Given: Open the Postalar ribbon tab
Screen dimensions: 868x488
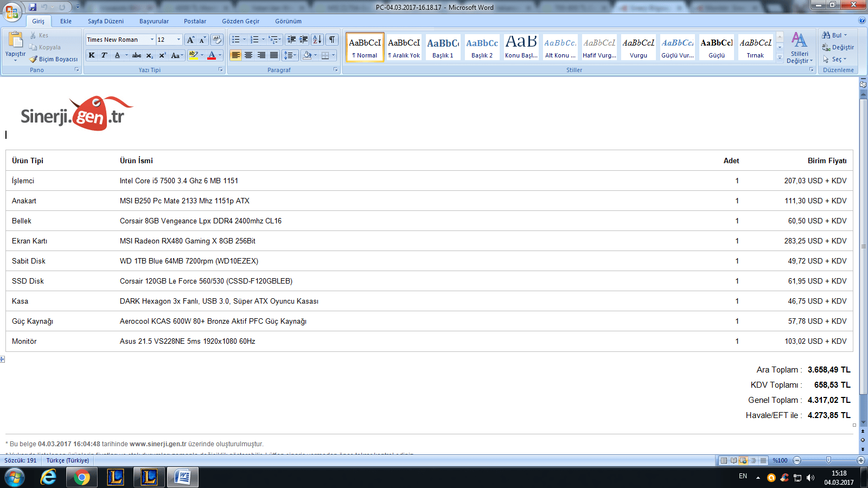Looking at the screenshot, I should click(195, 21).
